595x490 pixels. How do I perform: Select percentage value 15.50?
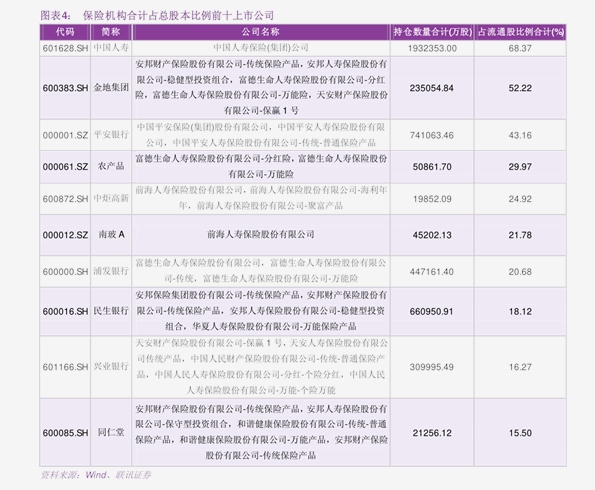(520, 433)
